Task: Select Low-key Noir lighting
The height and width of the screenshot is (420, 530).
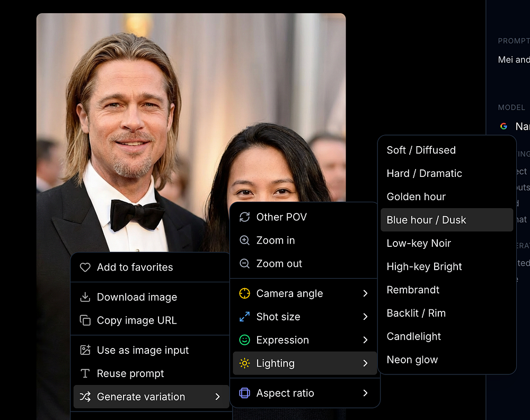Action: tap(447, 243)
